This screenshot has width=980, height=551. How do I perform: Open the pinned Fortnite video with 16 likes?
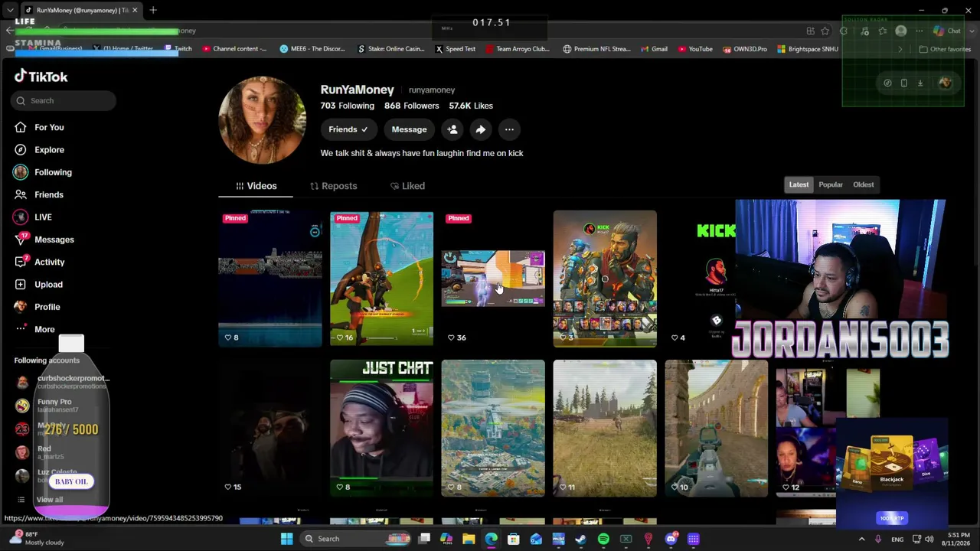[381, 279]
